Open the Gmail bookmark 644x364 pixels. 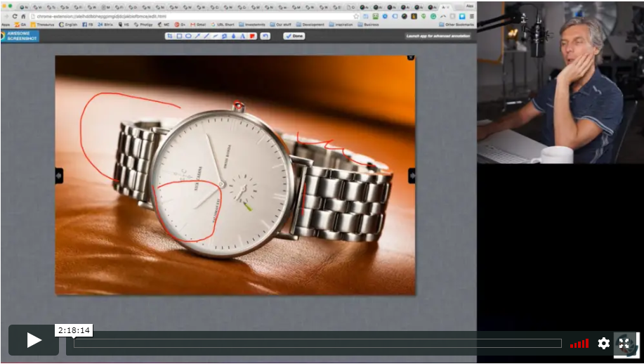click(x=198, y=25)
